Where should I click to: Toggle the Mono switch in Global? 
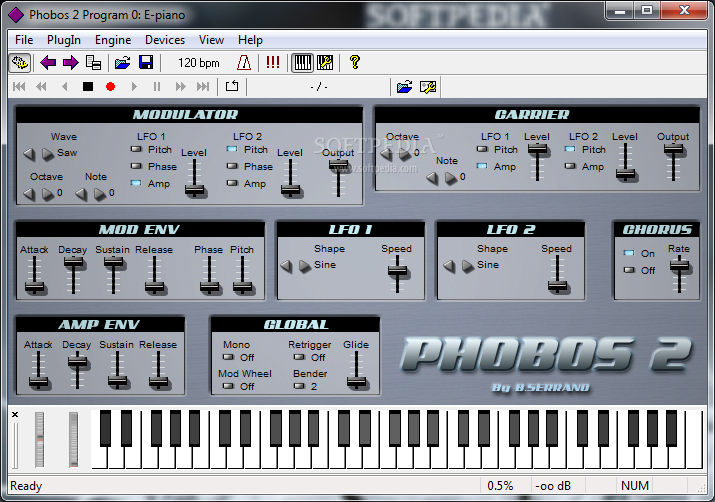click(228, 357)
